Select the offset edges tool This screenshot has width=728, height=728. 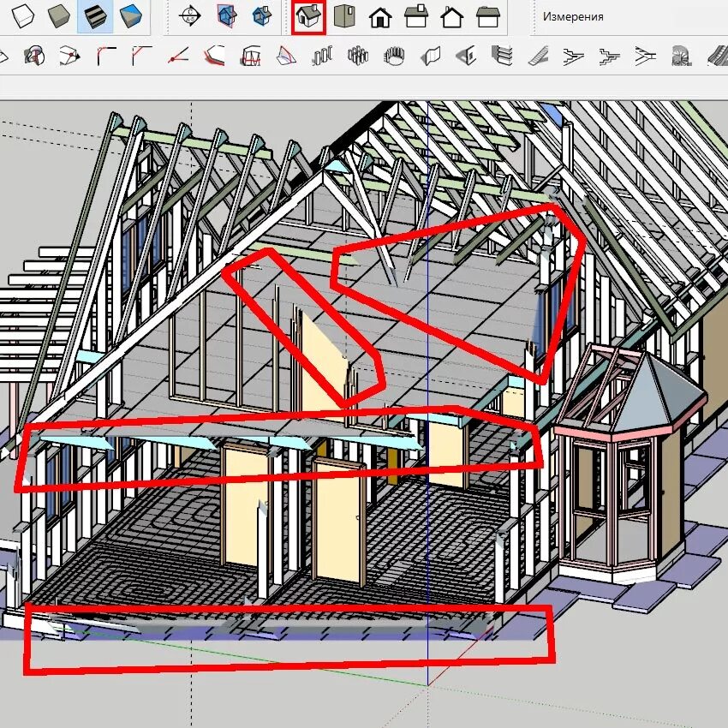214,57
